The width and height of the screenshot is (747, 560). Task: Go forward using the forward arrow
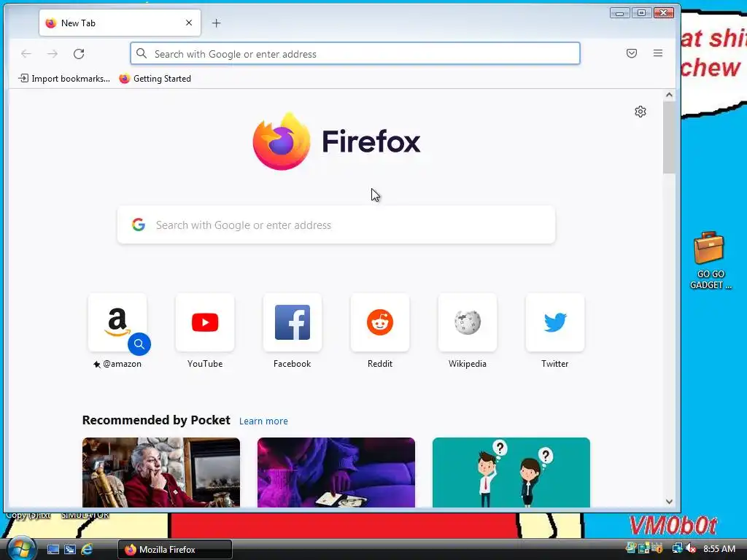coord(53,54)
